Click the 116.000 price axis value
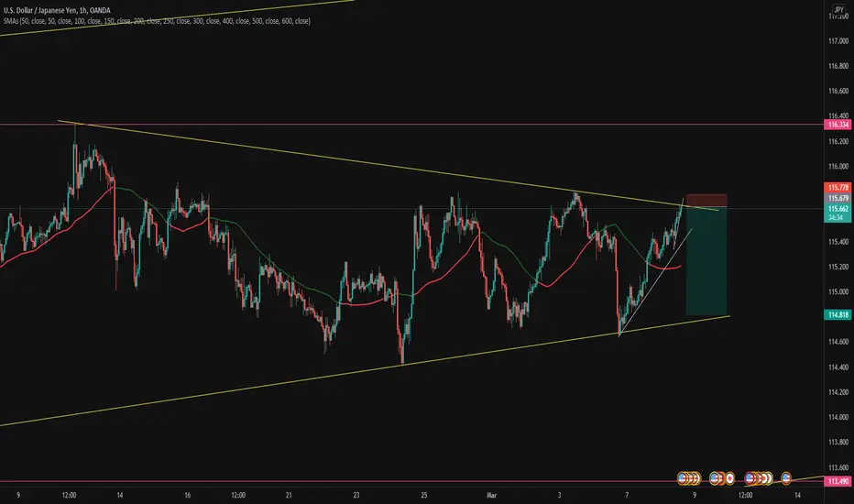 point(838,167)
